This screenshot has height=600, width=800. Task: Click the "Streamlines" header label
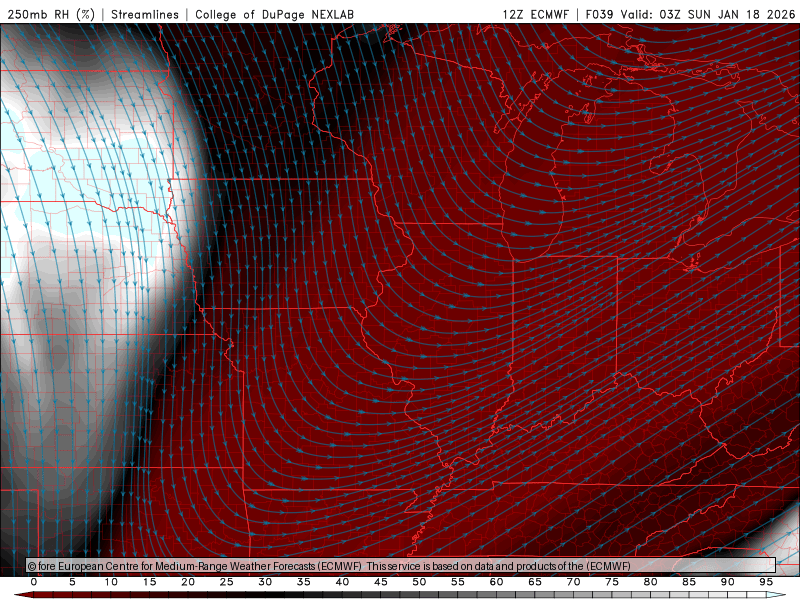(x=145, y=14)
